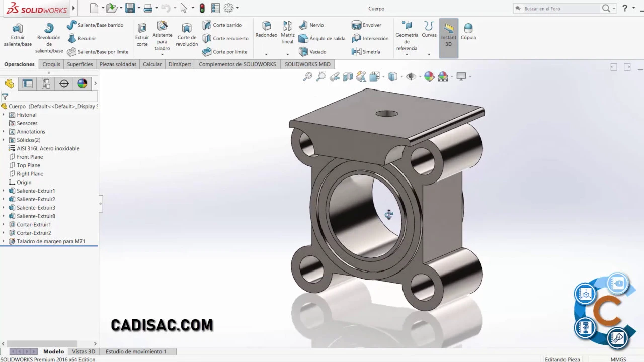The height and width of the screenshot is (362, 644).
Task: Click the Save toolbar icon
Action: [130, 8]
